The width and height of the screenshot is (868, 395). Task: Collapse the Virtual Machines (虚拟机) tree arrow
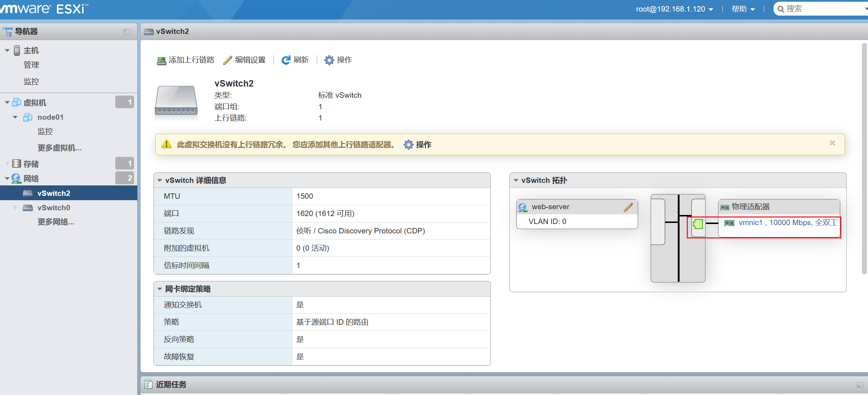7,103
